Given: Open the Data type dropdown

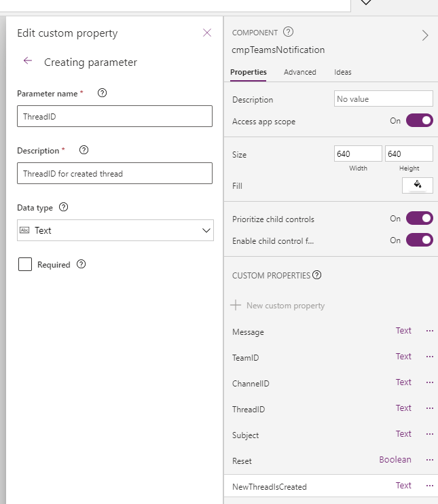Looking at the screenshot, I should point(115,230).
